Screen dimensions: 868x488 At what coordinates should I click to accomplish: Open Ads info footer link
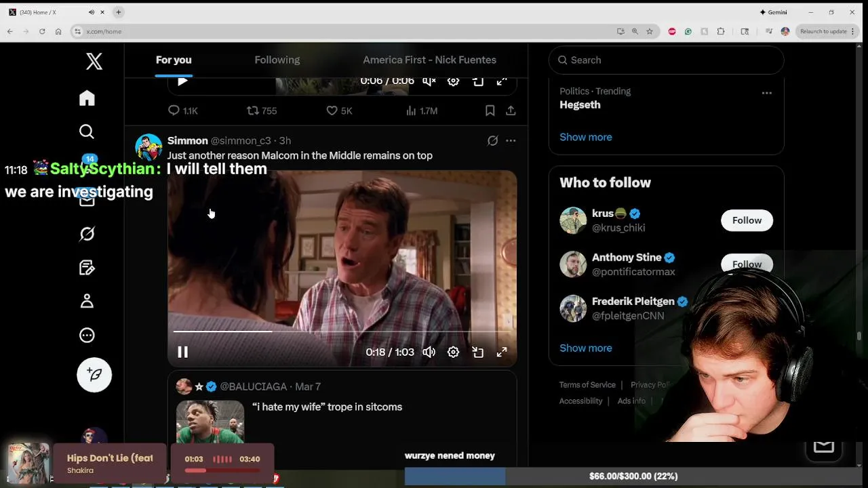coord(631,401)
